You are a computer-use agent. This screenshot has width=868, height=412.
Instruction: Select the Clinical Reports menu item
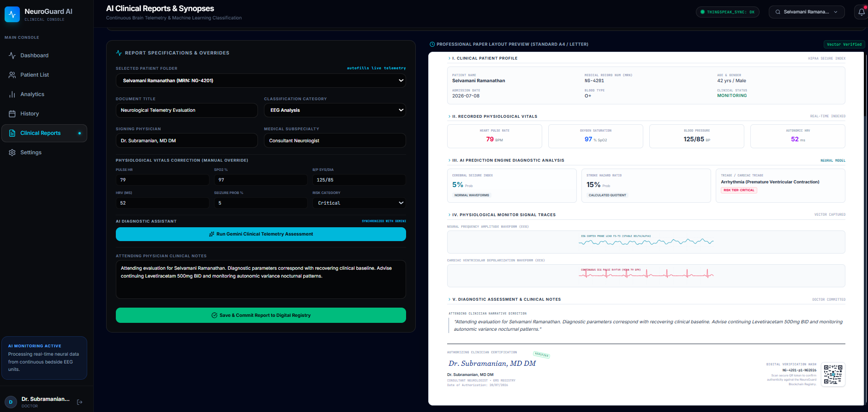coord(44,133)
